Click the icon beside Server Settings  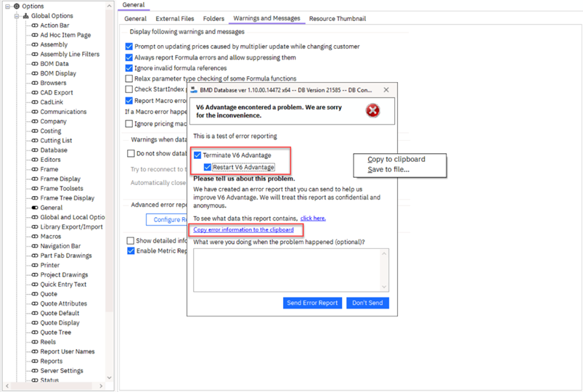tap(34, 371)
